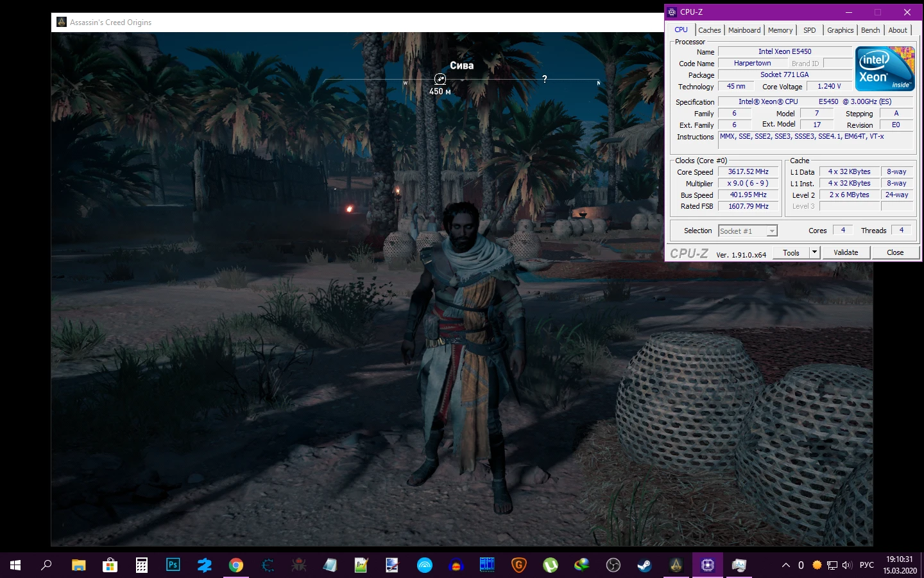Open Internet Download Manager

[581, 565]
